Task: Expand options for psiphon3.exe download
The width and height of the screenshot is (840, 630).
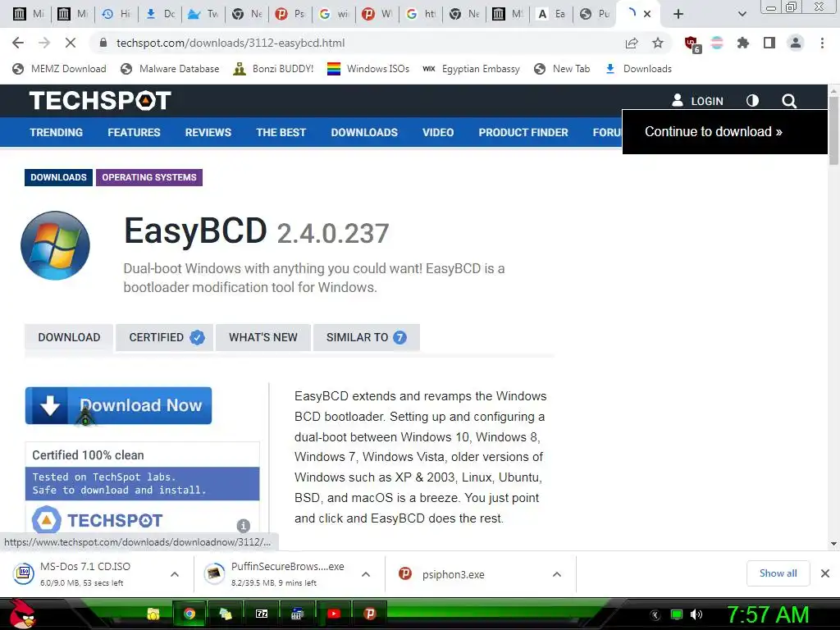Action: tap(557, 574)
